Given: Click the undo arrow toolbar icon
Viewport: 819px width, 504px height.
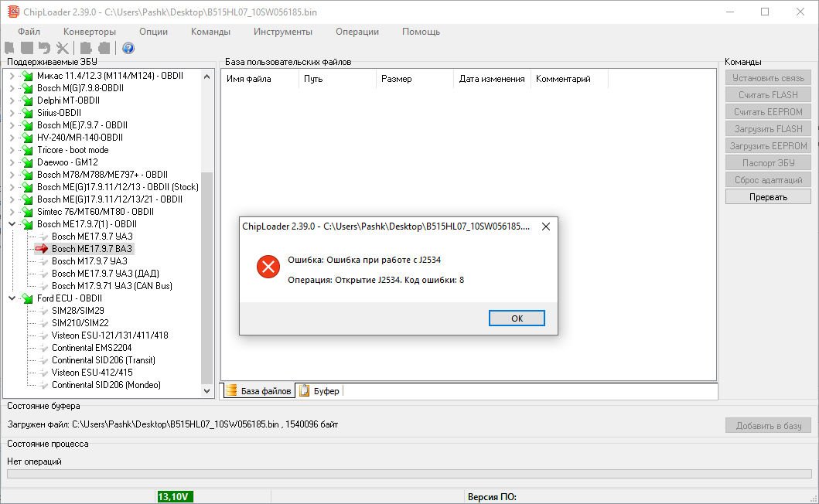Looking at the screenshot, I should pos(44,49).
